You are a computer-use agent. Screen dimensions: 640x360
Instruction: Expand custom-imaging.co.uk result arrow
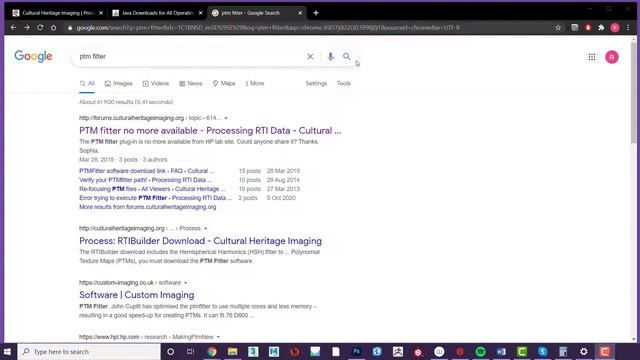[x=185, y=283]
